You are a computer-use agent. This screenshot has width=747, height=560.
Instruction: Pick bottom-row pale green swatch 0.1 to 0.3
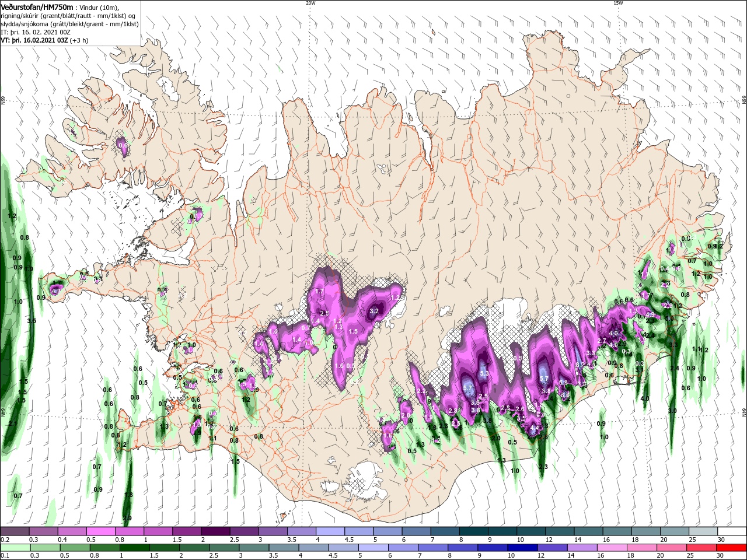click(x=15, y=548)
